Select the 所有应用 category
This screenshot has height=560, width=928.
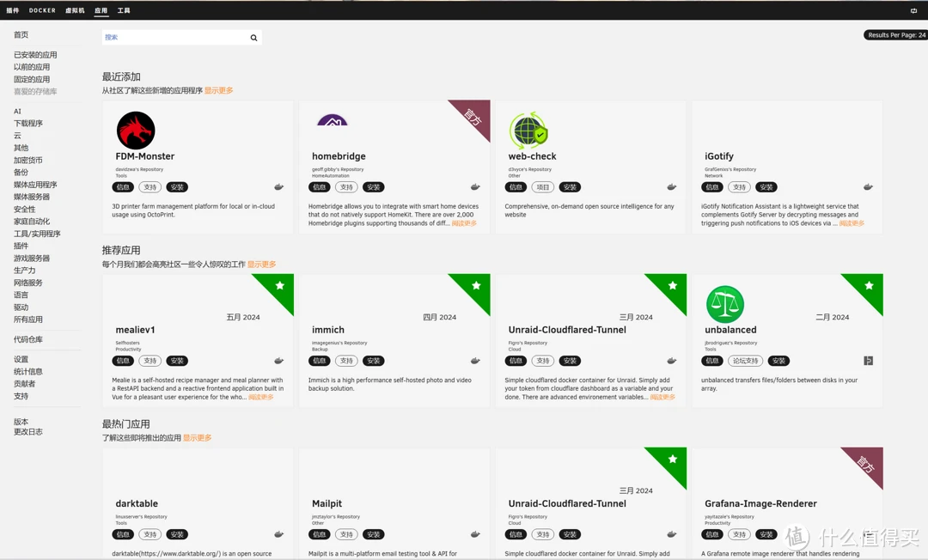[x=28, y=320]
